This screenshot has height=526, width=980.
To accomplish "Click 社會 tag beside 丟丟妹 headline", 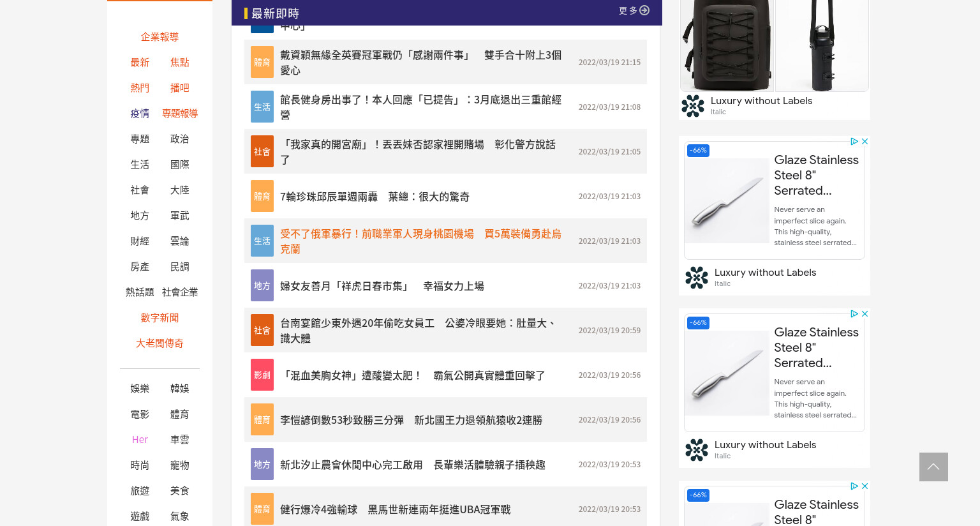I will 262,151.
